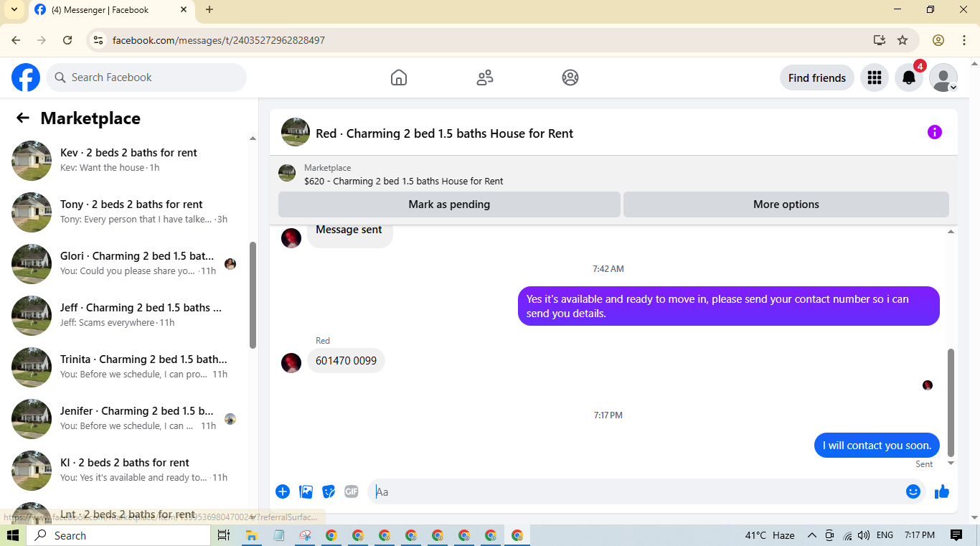This screenshot has height=546, width=980.
Task: Open the taskbar clock showing 7:17 PM
Action: click(x=920, y=535)
